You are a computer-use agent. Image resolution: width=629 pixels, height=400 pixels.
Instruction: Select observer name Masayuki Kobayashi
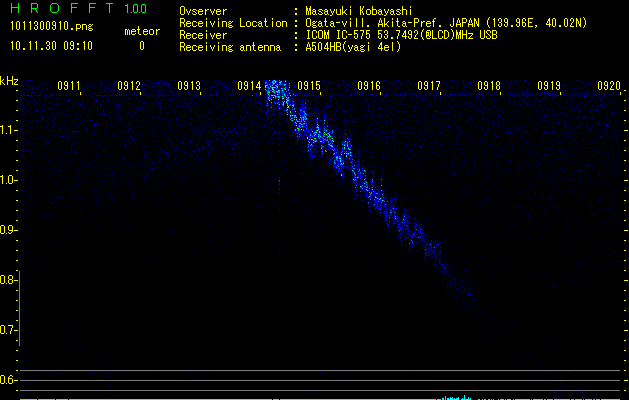(359, 11)
